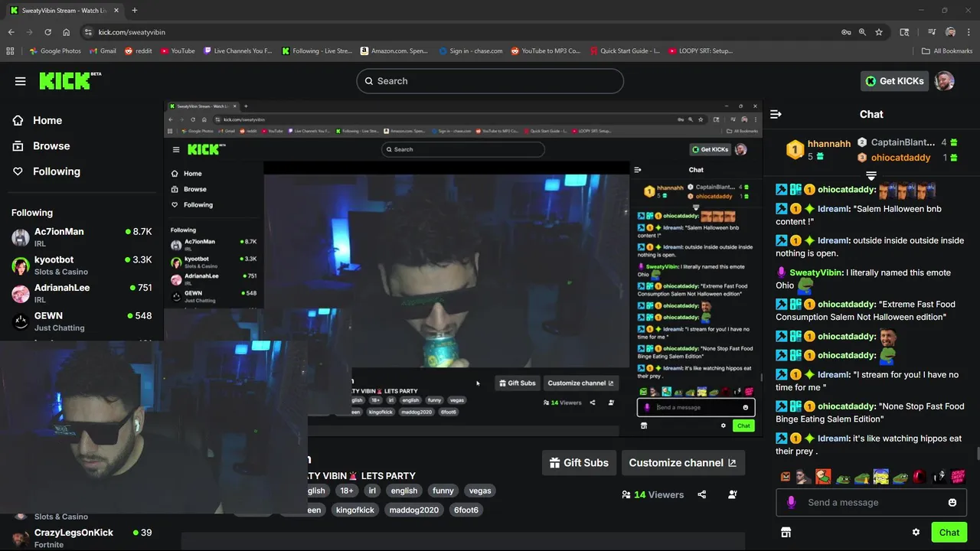
Task: Click the Get KICKs button
Action: (894, 81)
